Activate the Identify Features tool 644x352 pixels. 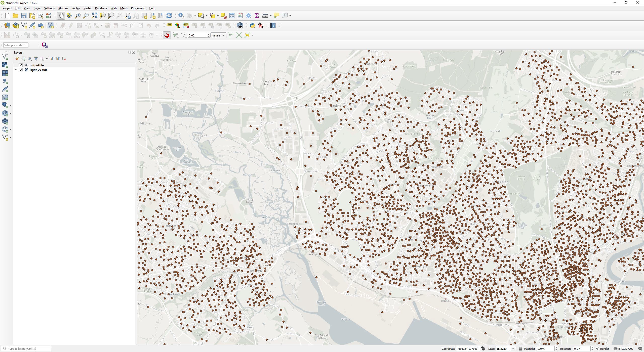[x=181, y=16]
